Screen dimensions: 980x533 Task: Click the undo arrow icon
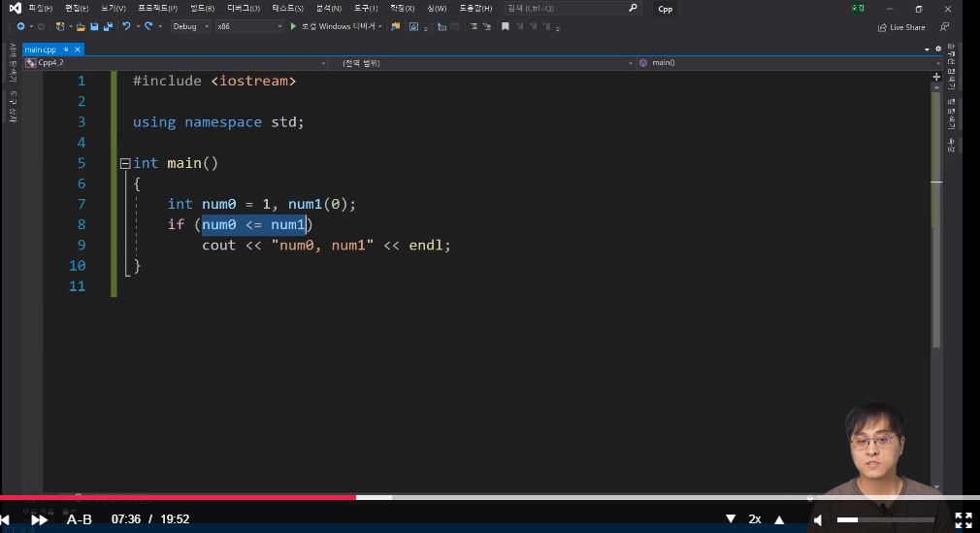(x=126, y=26)
